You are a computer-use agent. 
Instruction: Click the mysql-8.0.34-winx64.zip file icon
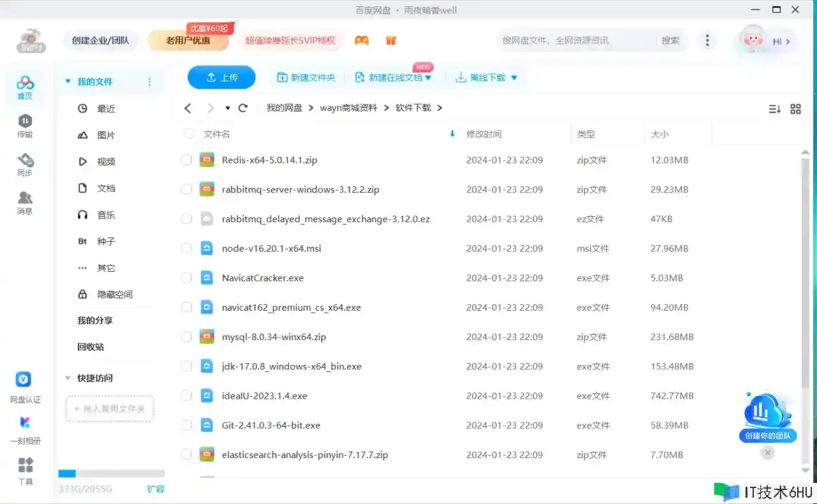pos(206,336)
